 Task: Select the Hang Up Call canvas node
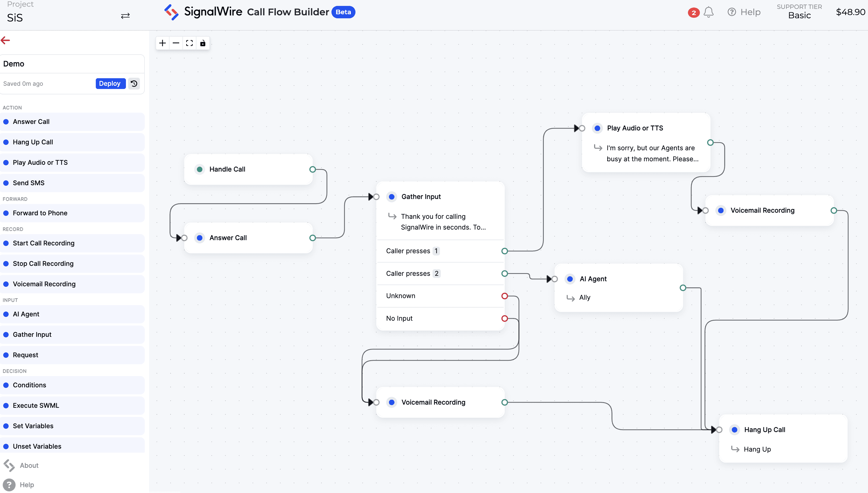tap(783, 438)
